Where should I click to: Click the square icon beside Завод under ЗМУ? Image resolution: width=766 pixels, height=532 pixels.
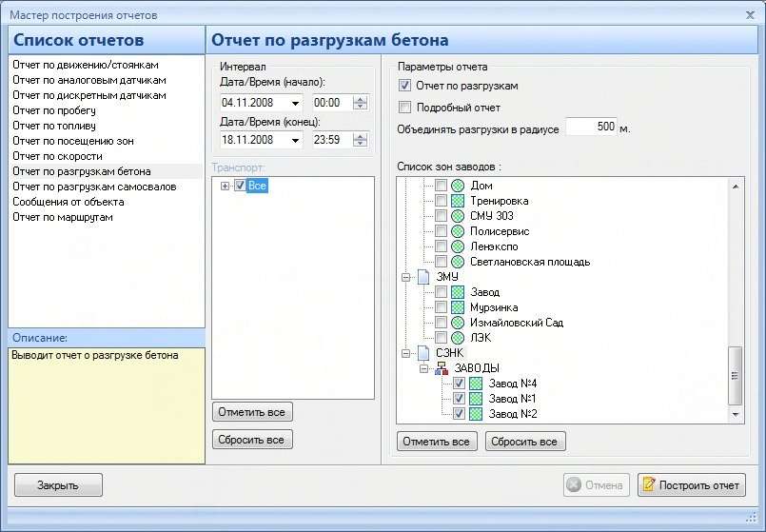point(458,292)
